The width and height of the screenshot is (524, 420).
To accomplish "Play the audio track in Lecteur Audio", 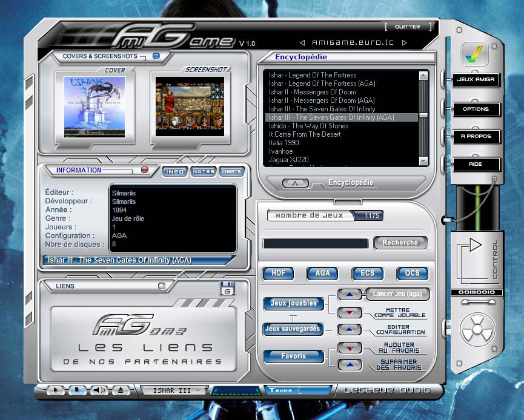I will (56, 390).
